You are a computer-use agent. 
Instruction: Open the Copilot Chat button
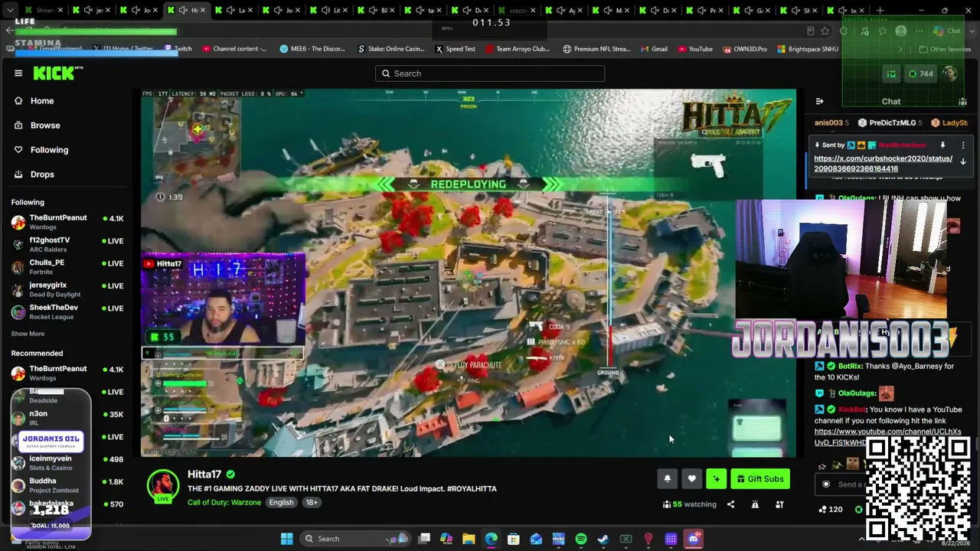tap(948, 31)
